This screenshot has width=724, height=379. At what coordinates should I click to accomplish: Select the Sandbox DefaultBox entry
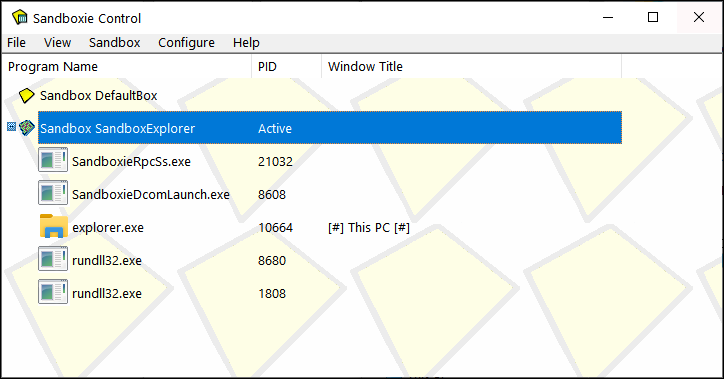98,96
